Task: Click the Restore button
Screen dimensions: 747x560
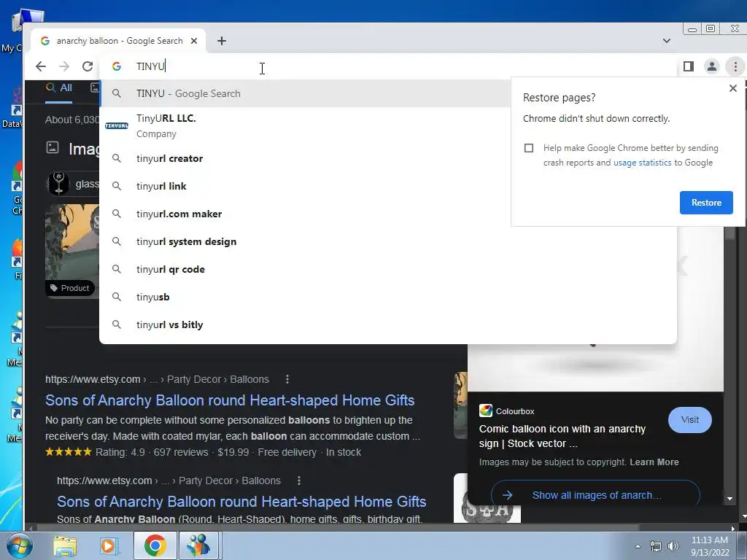Action: click(x=706, y=203)
